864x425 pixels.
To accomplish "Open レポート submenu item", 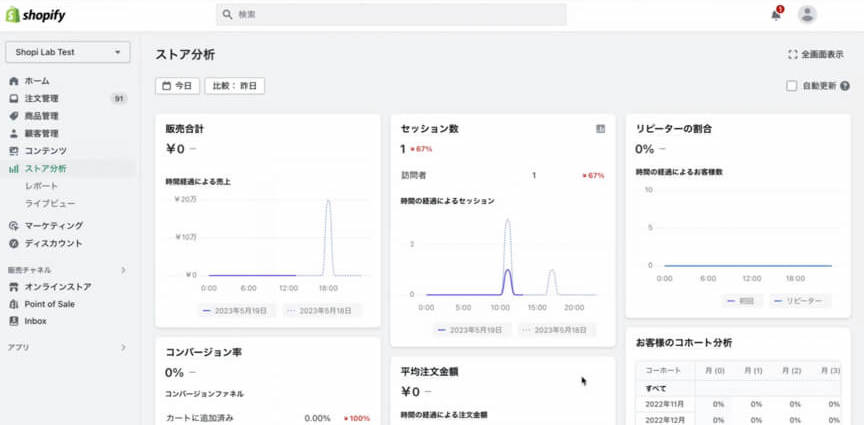I will pos(41,186).
